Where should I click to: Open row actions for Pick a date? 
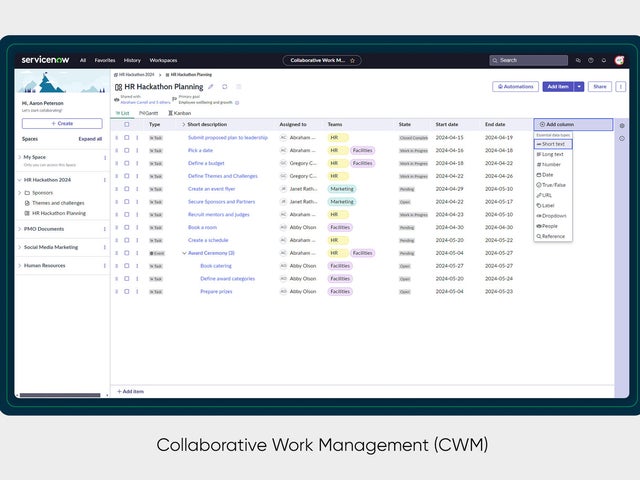pyautogui.click(x=137, y=151)
